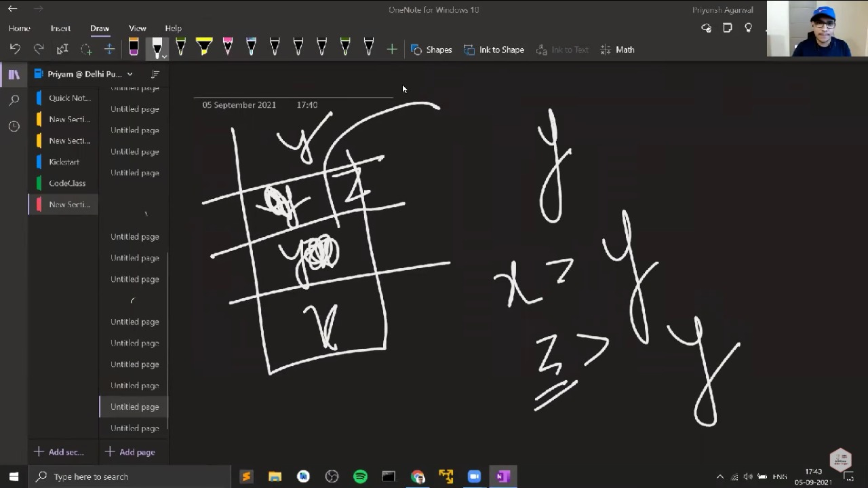Image resolution: width=868 pixels, height=488 pixels.
Task: Activate Ink to Shape
Action: coord(494,50)
